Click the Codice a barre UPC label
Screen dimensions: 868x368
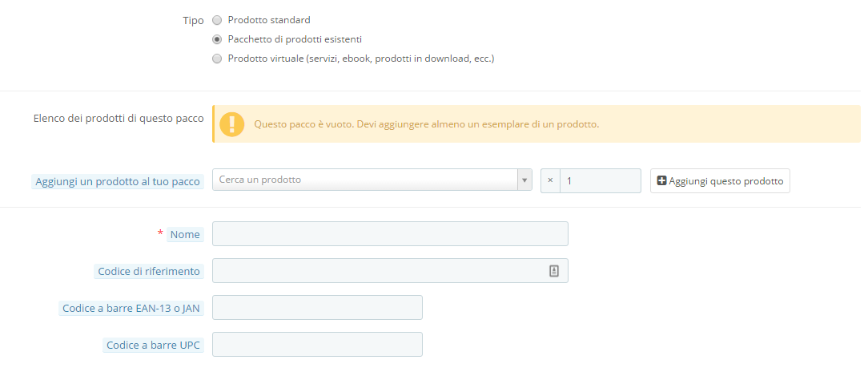coord(153,346)
